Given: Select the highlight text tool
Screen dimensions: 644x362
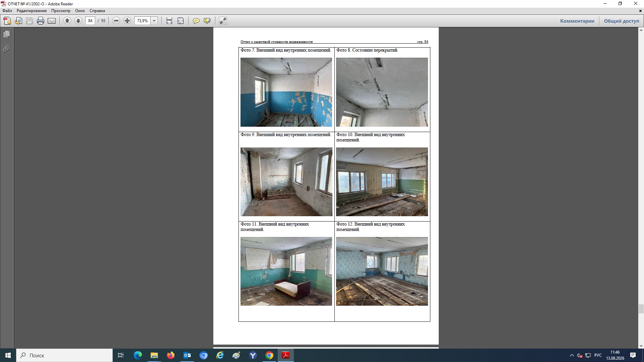Looking at the screenshot, I should tap(207, 21).
